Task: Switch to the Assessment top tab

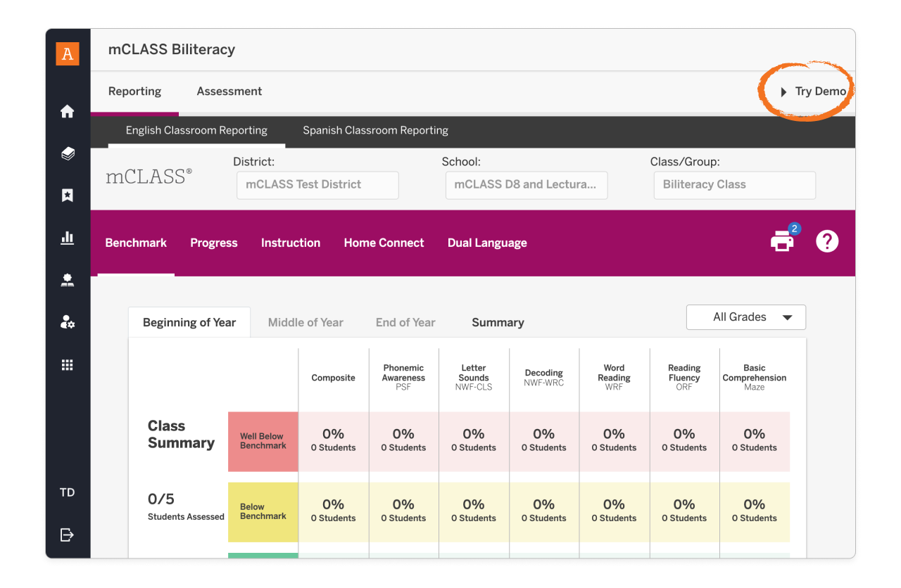Action: [x=229, y=91]
